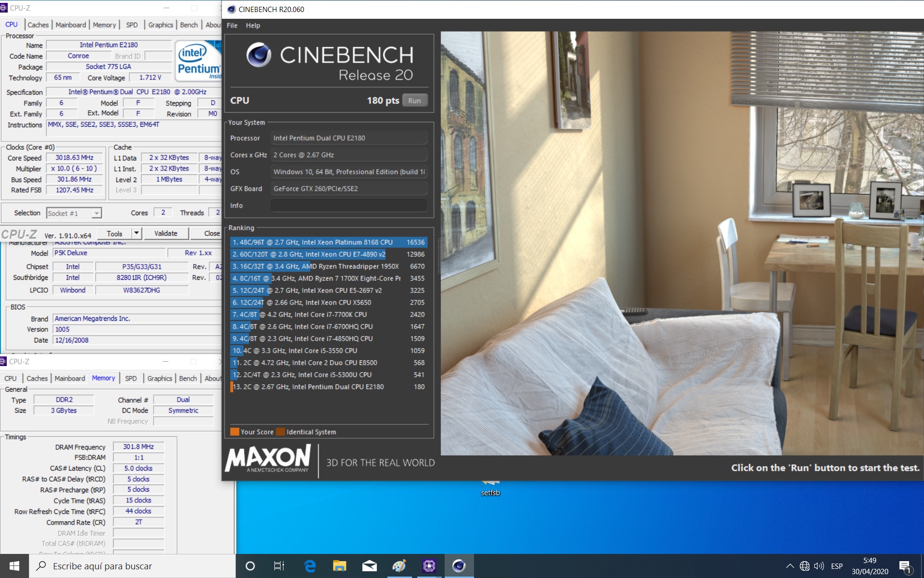Open the notifications action center icon
Viewport: 924px width, 578px height.
[x=906, y=566]
